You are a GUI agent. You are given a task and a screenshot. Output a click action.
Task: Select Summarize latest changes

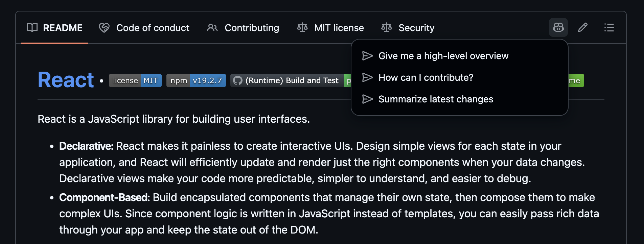click(460, 99)
